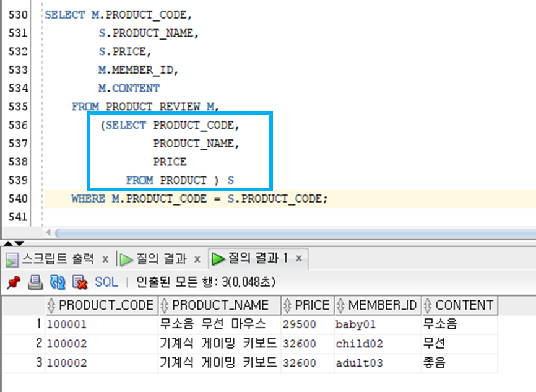
Task: Select price 32600 in row 2
Action: [308, 344]
